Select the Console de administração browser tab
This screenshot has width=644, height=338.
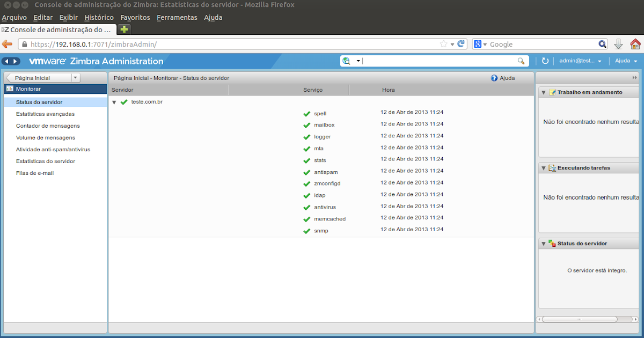pyautogui.click(x=58, y=30)
